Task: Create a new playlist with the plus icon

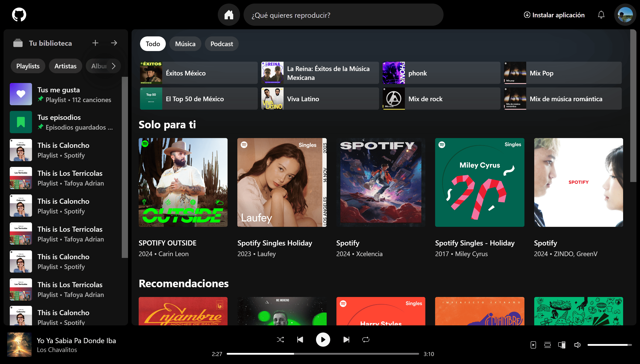Action: [95, 43]
